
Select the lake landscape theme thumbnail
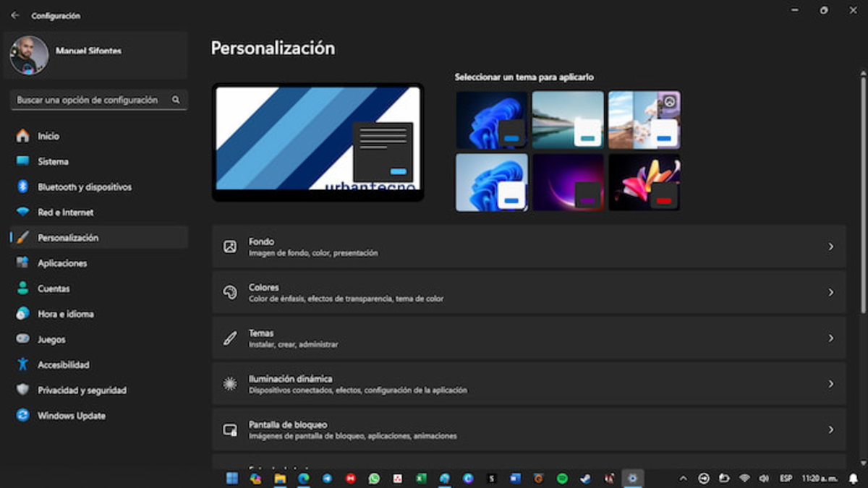pyautogui.click(x=568, y=120)
